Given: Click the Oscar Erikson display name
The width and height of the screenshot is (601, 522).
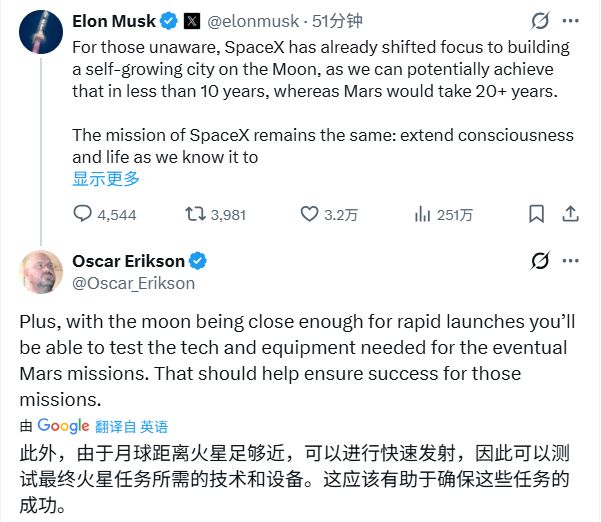Looking at the screenshot, I should click(x=128, y=261).
